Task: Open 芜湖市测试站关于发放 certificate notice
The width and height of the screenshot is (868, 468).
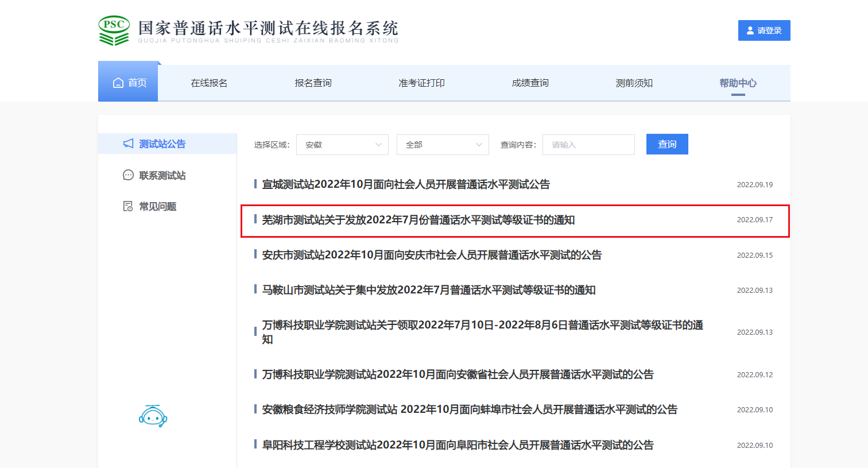Action: pos(418,220)
